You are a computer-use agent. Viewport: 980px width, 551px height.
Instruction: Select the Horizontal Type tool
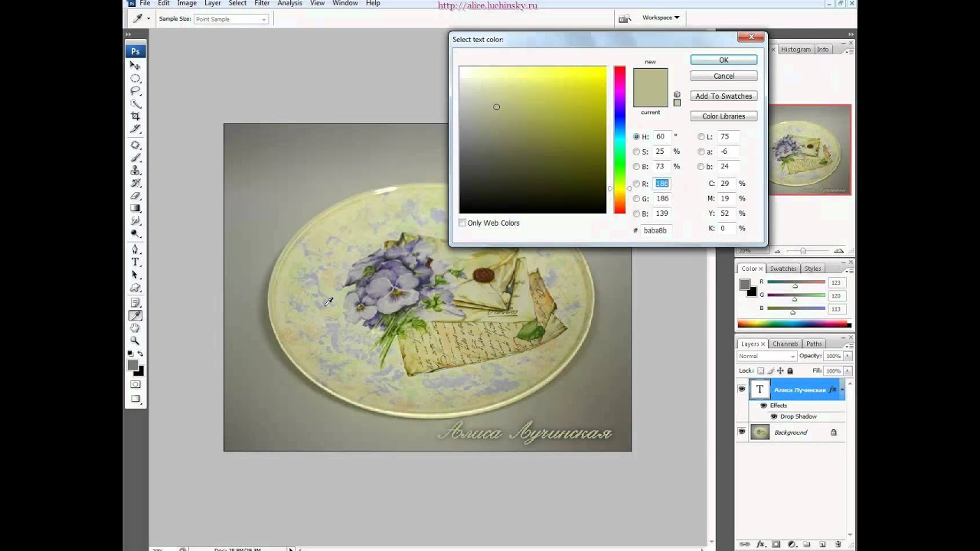coord(136,262)
